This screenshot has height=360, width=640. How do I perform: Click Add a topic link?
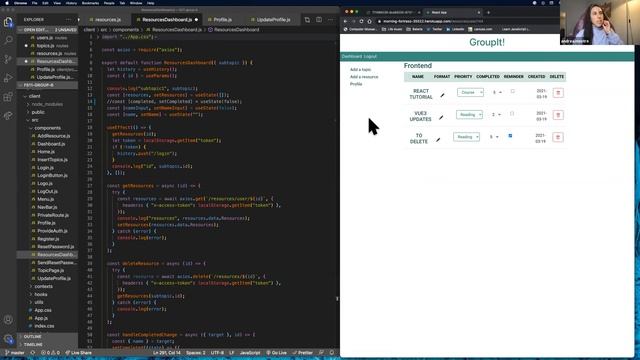[x=360, y=70]
